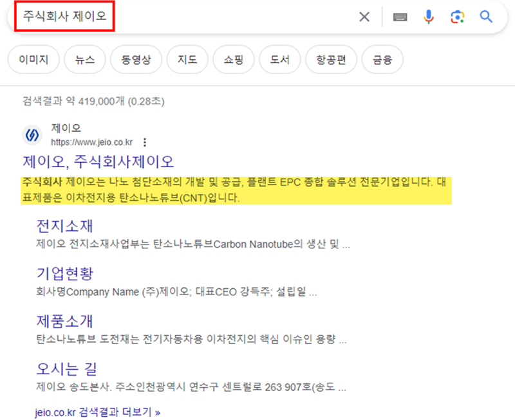Screen dimensions: 515x420
Task: Open the 전지소재 sitelink
Action: tap(64, 226)
